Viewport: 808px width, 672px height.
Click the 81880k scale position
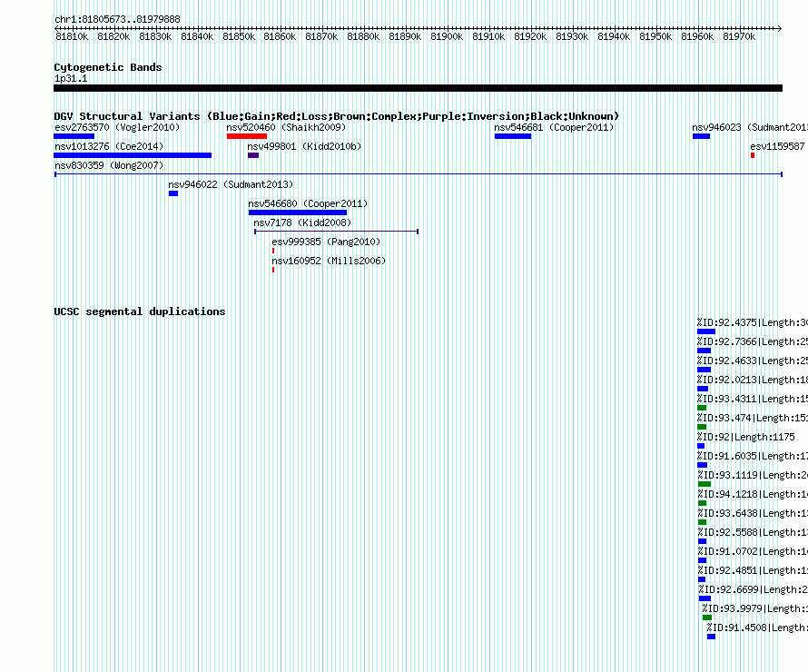363,36
